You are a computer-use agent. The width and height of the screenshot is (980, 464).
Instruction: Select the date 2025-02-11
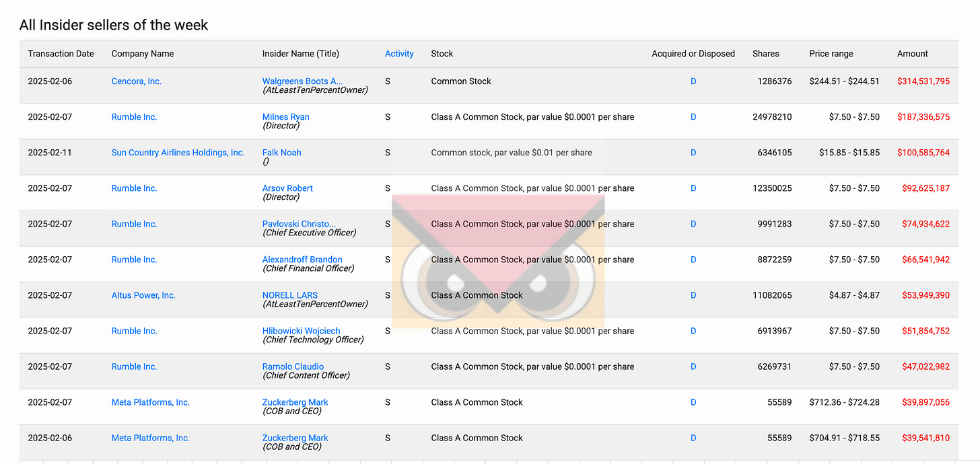pos(50,153)
